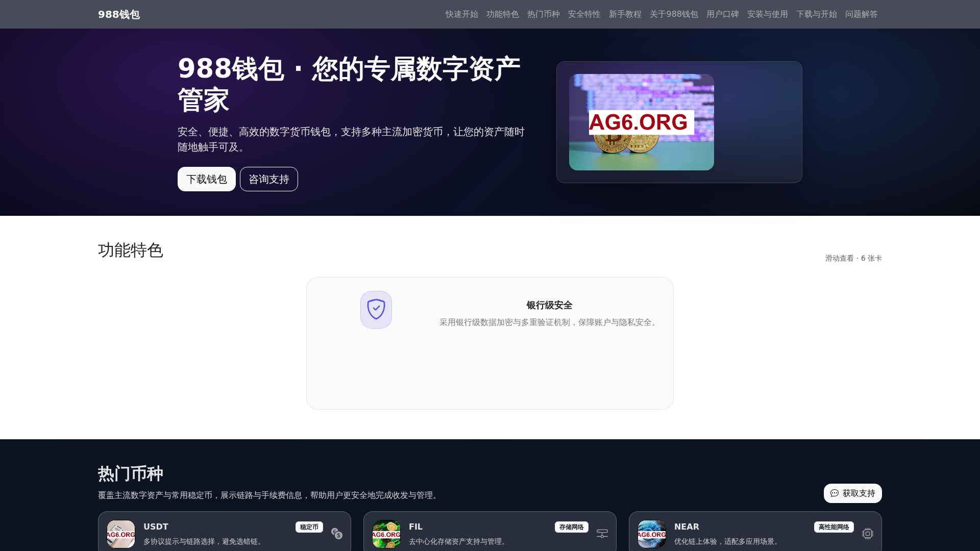This screenshot has width=980, height=551.
Task: Click the 咨询支持 button
Action: click(269, 179)
